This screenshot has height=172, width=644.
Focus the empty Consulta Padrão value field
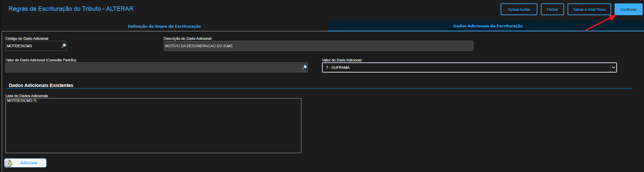point(152,67)
